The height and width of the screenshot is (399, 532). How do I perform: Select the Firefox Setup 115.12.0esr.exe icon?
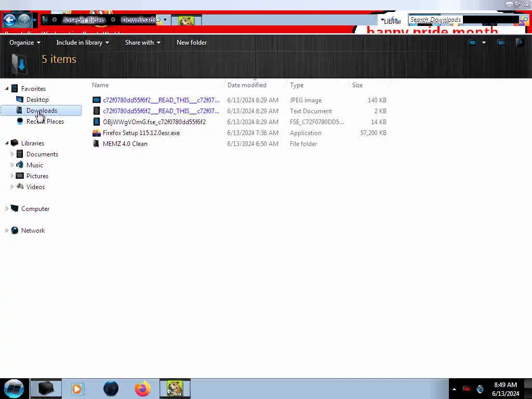click(x=96, y=132)
